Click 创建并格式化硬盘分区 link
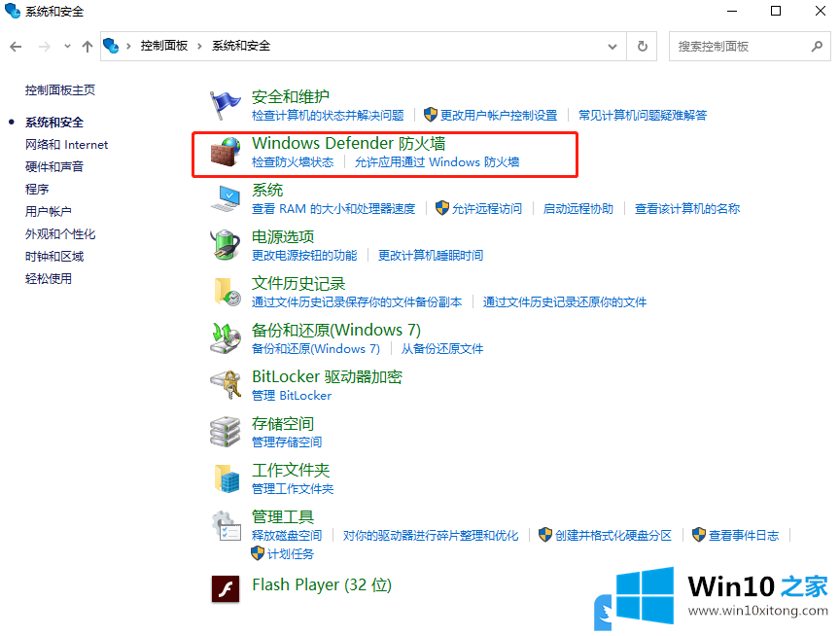Viewport: 840px width, 636px height. pyautogui.click(x=613, y=535)
